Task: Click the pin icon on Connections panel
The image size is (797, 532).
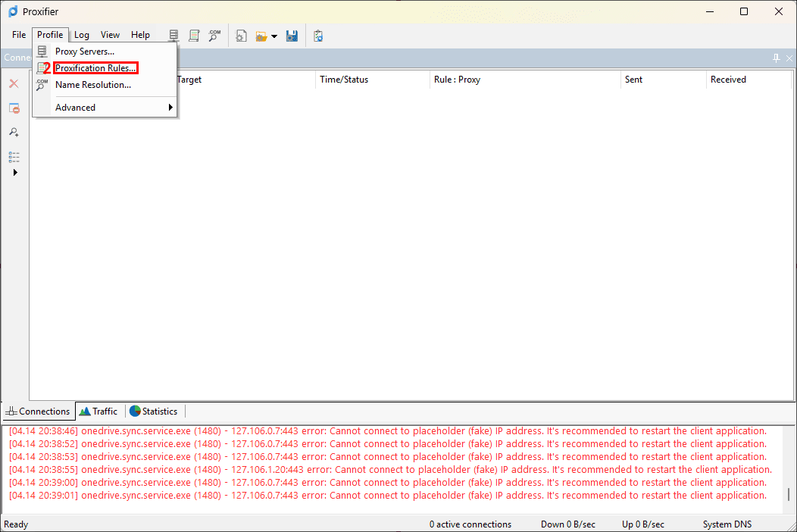Action: (x=776, y=58)
